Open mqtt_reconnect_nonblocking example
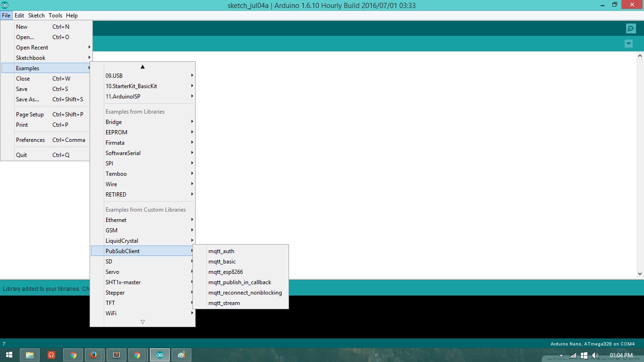This screenshot has height=362, width=644. (x=241, y=293)
